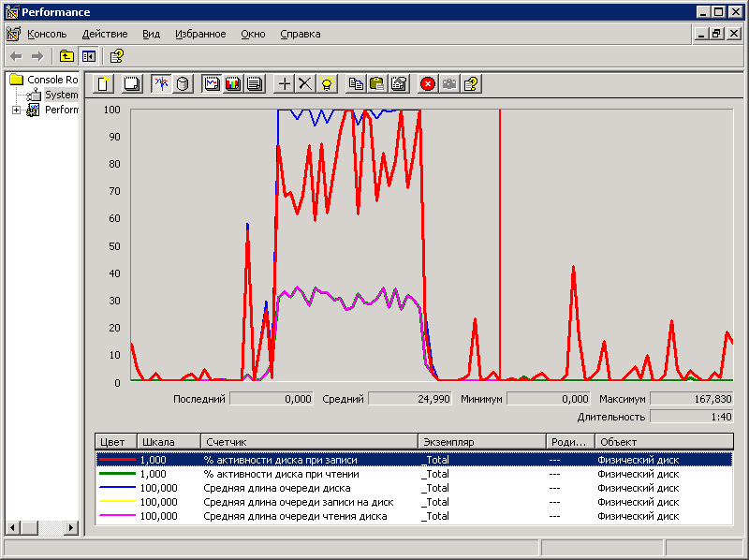749x560 pixels.
Task: Click the New Counter Set icon
Action: point(104,83)
